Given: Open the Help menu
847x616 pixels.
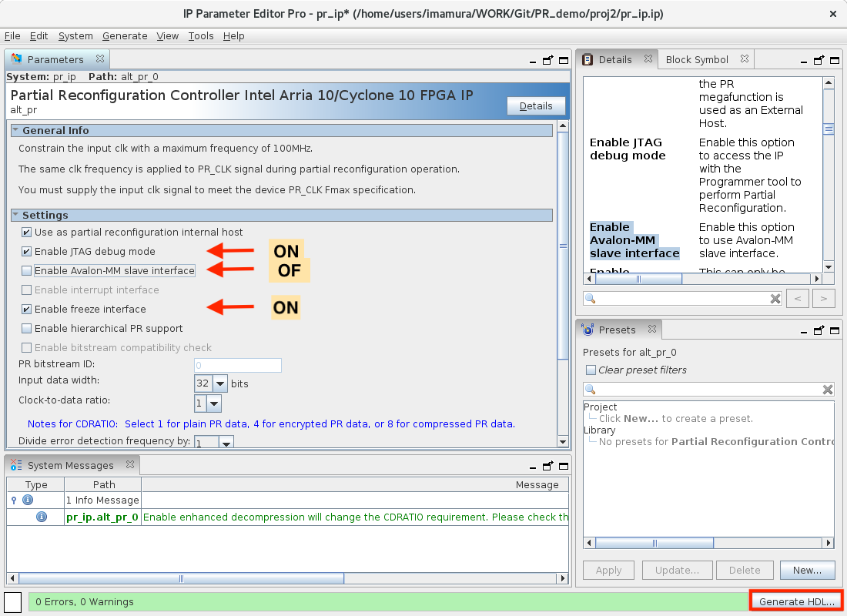Looking at the screenshot, I should (234, 35).
